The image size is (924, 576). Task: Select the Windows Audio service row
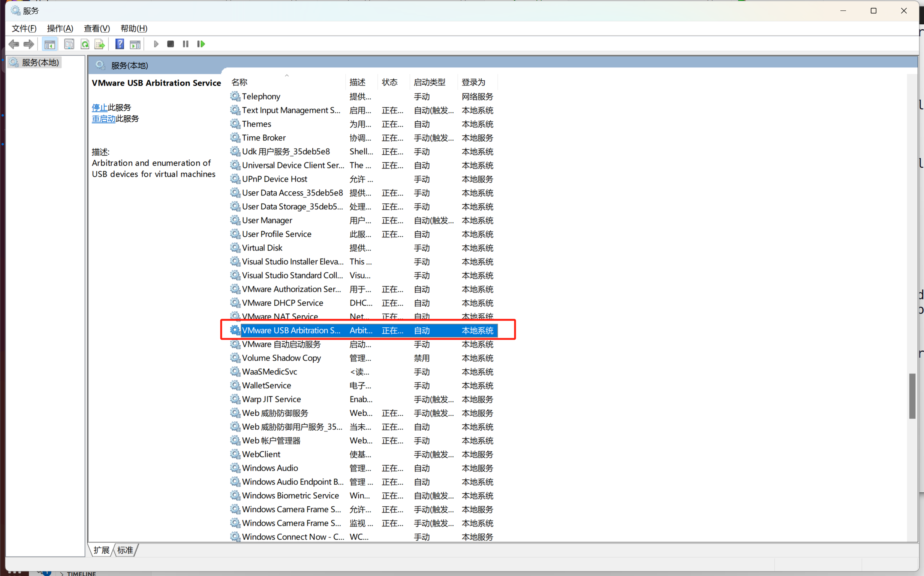(x=270, y=468)
